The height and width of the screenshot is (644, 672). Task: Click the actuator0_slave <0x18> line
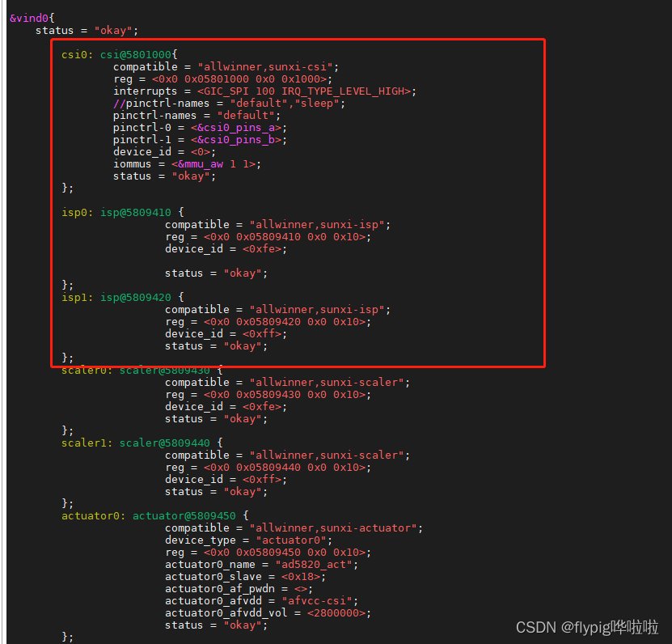[x=246, y=577]
